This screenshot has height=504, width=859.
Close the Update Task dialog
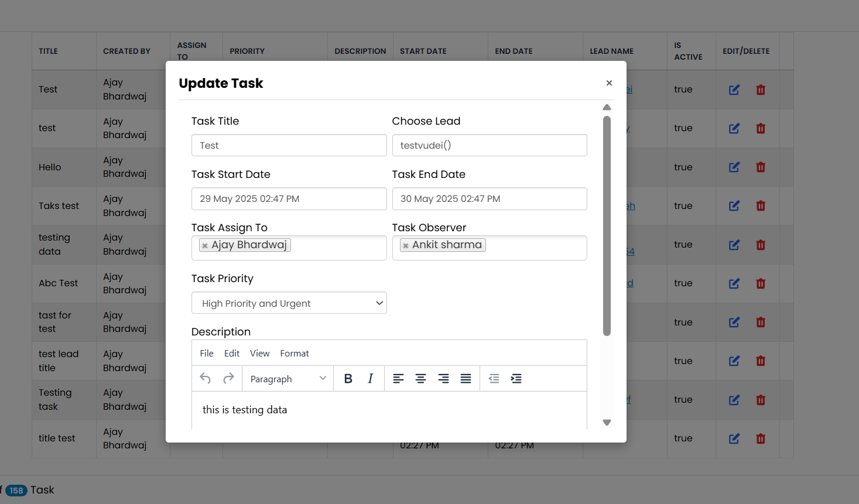pos(609,83)
